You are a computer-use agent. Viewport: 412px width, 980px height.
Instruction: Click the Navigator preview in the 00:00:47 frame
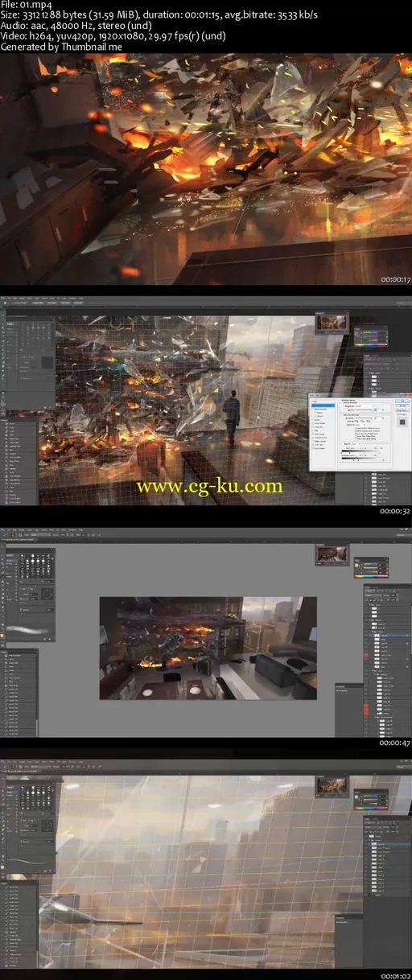pos(331,553)
